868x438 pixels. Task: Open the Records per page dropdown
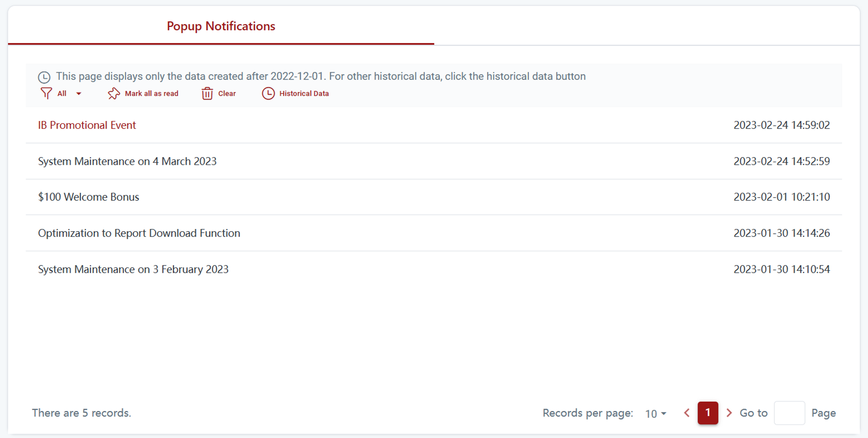pos(655,413)
